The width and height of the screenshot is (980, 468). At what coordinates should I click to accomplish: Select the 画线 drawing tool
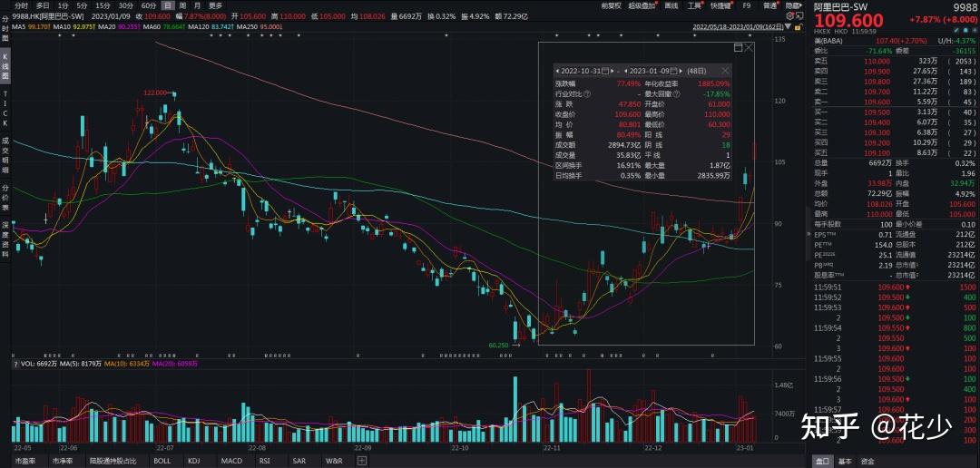(671, 5)
